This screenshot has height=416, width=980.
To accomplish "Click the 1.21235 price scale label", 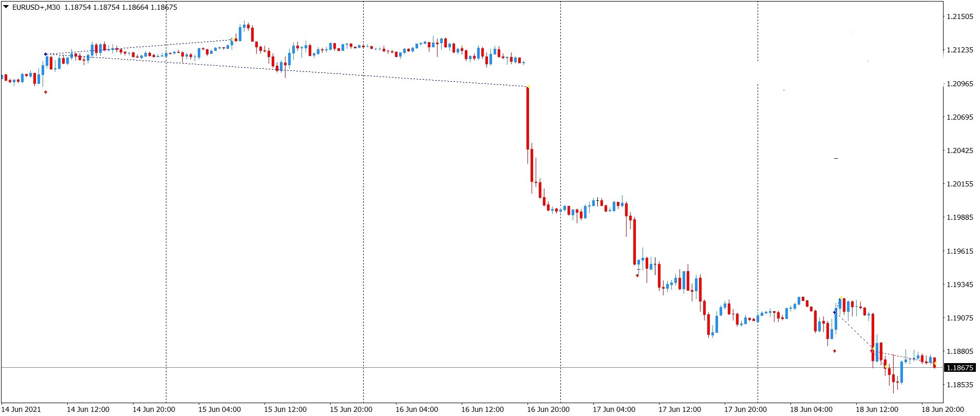I will (959, 50).
